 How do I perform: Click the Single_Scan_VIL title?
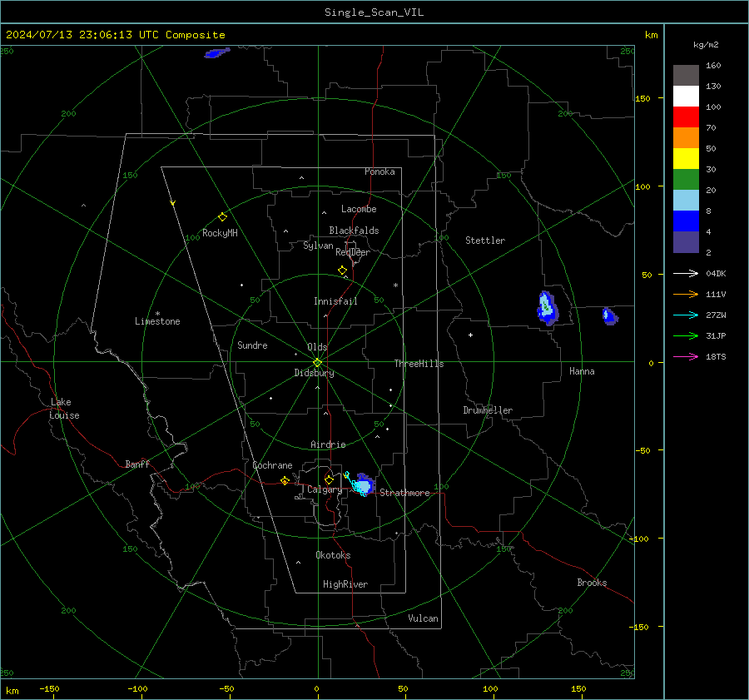tap(374, 12)
